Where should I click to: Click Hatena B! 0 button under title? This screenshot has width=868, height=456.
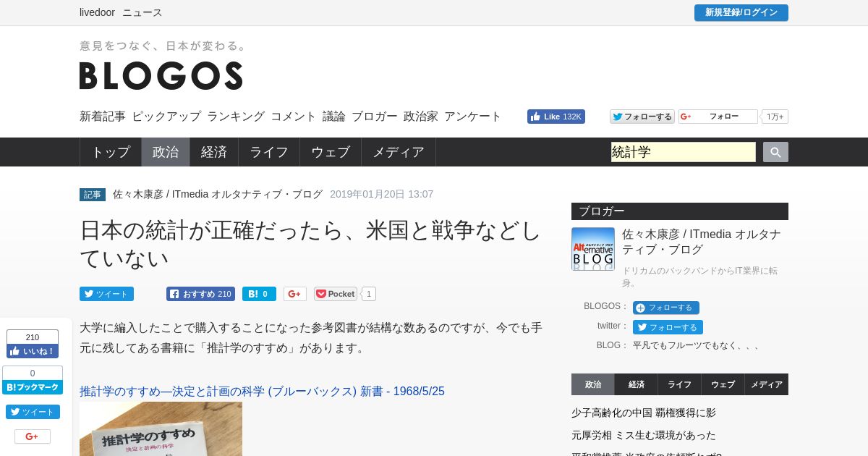[x=259, y=294]
